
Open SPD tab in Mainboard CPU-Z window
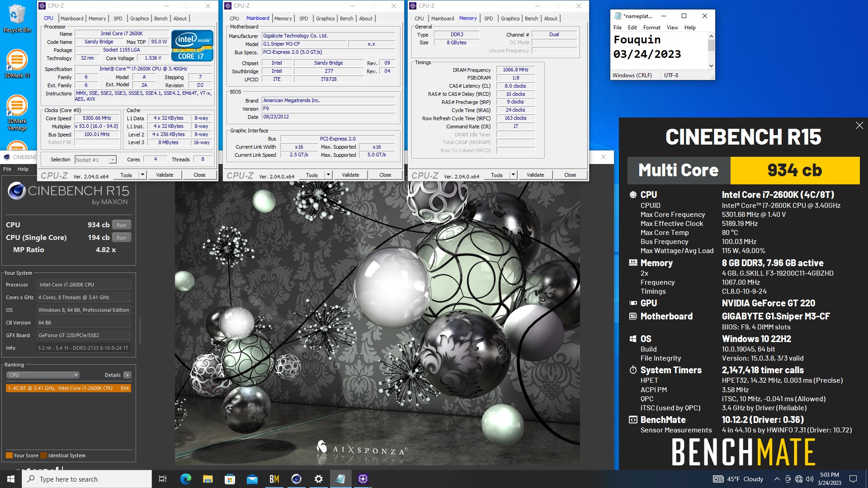(303, 19)
